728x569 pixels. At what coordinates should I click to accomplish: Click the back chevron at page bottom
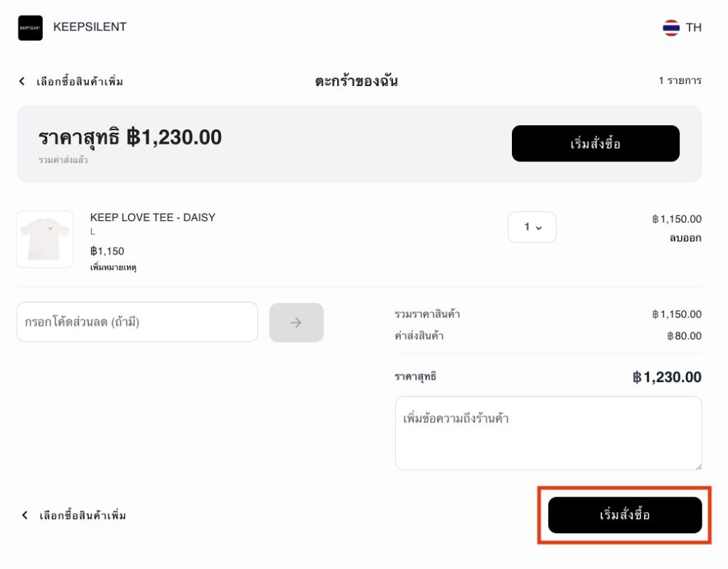(25, 515)
